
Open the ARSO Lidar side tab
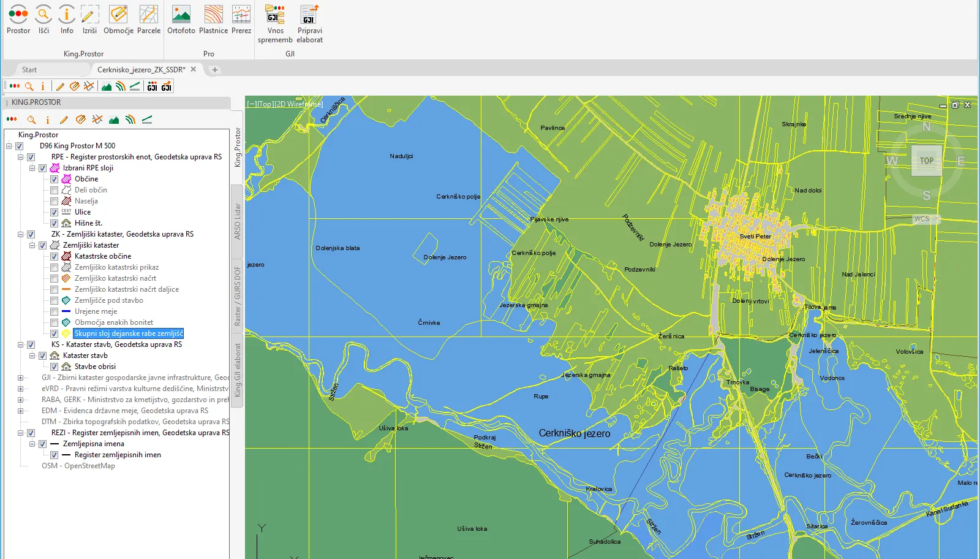tap(237, 221)
